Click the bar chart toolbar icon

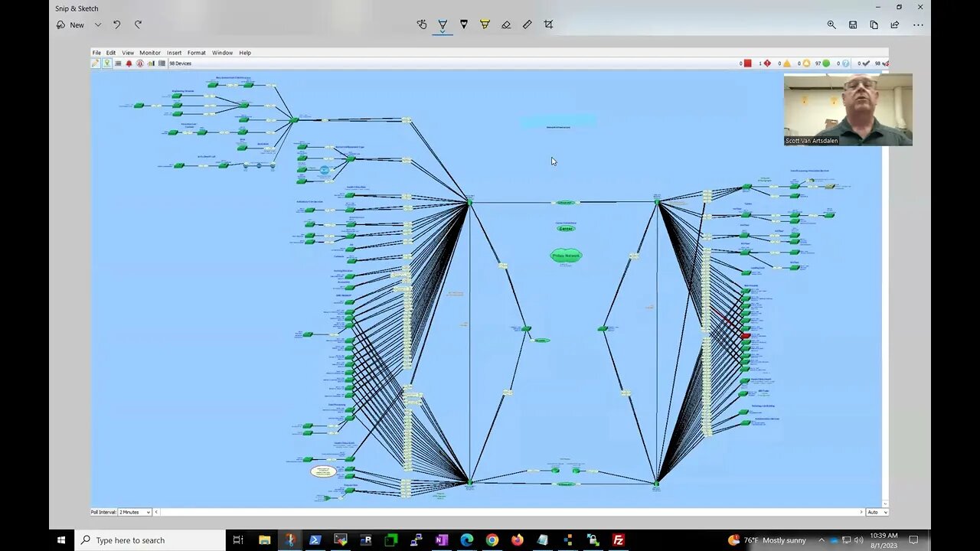tap(151, 64)
